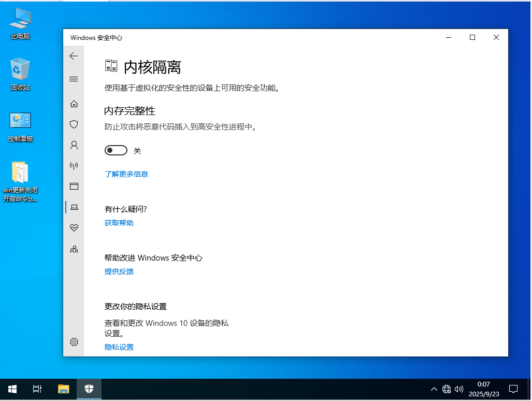The width and height of the screenshot is (532, 401).
Task: Click the 有什么疑问? heading
Action: (125, 209)
